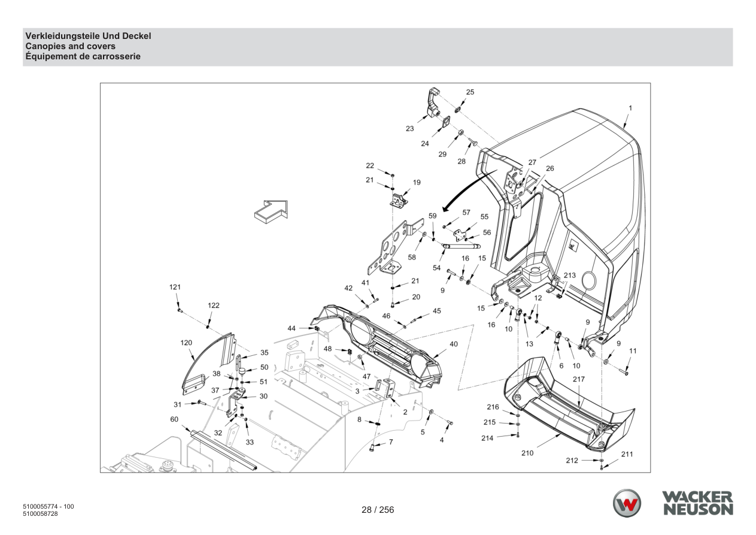Click callout number 50

point(264,367)
